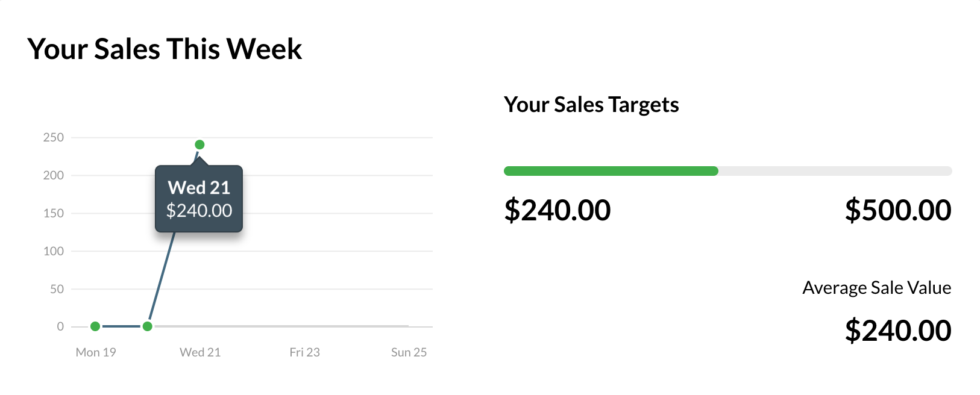
Task: Click the Mon 19 data point at zero
Action: [x=95, y=326]
